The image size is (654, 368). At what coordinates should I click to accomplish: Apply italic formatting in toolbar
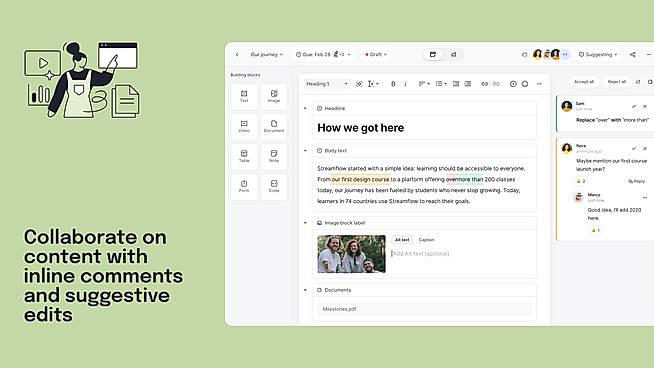(x=405, y=84)
